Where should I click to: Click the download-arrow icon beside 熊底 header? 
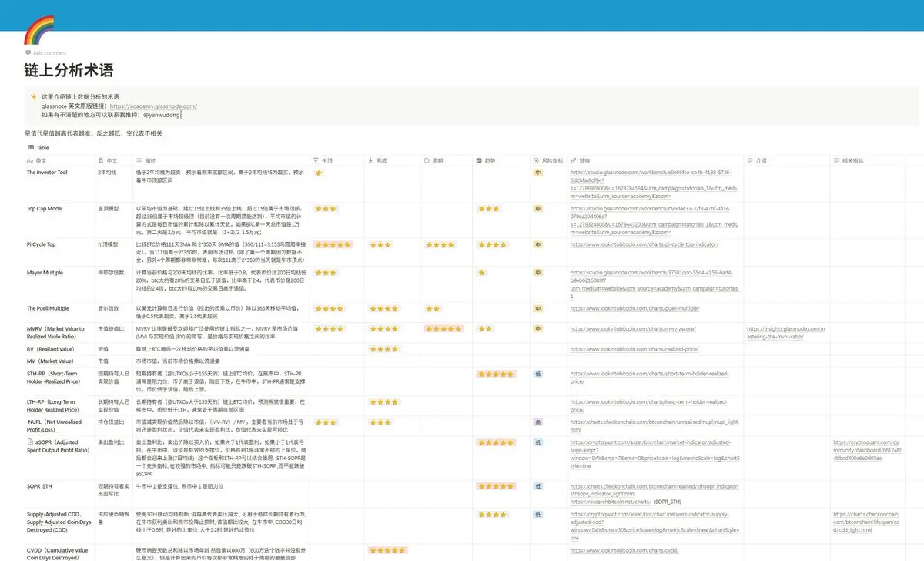[370, 160]
